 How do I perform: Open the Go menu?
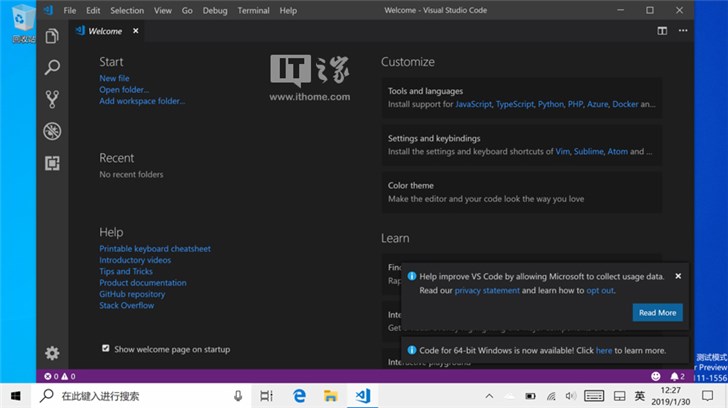click(x=187, y=10)
